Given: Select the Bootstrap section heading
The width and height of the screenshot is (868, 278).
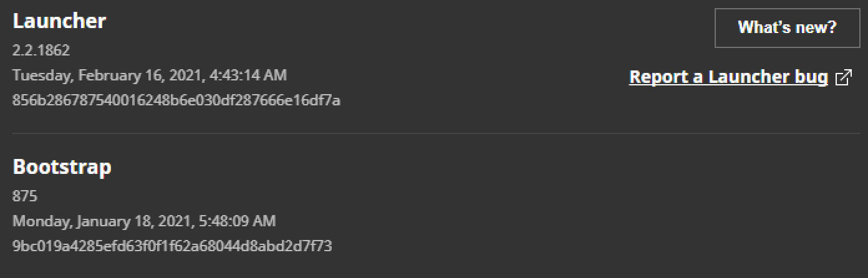Looking at the screenshot, I should coord(62,167).
